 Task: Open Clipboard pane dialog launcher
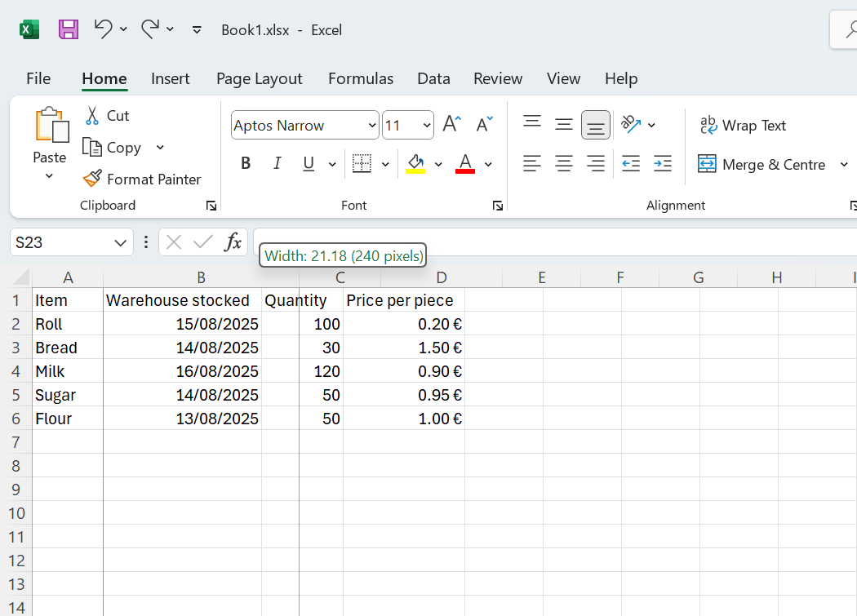(211, 206)
